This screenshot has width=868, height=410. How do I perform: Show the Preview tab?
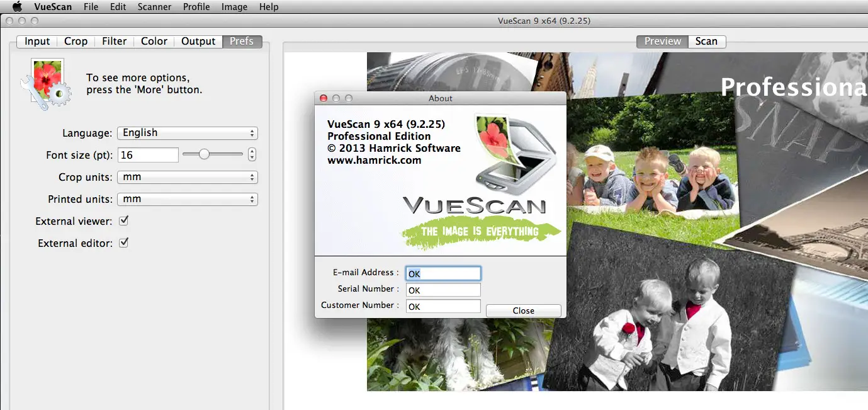pos(663,42)
